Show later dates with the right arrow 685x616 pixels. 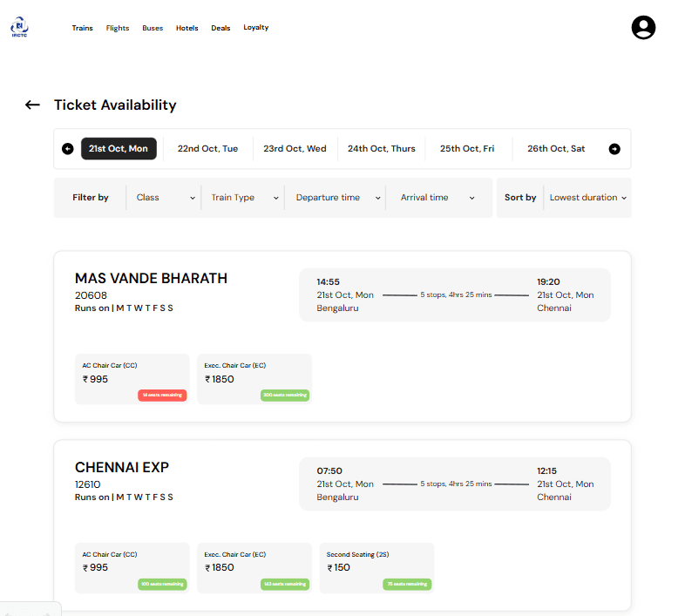pyautogui.click(x=614, y=149)
